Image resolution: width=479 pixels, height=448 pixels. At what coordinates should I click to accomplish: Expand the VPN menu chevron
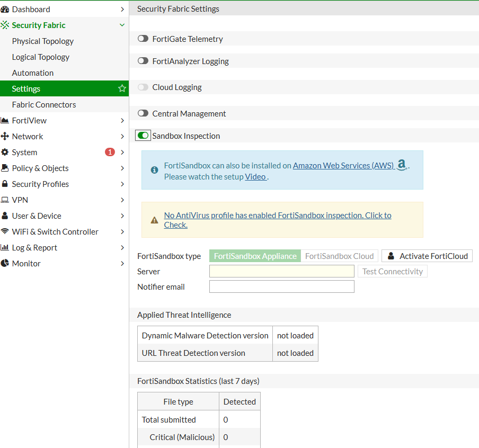(x=122, y=200)
